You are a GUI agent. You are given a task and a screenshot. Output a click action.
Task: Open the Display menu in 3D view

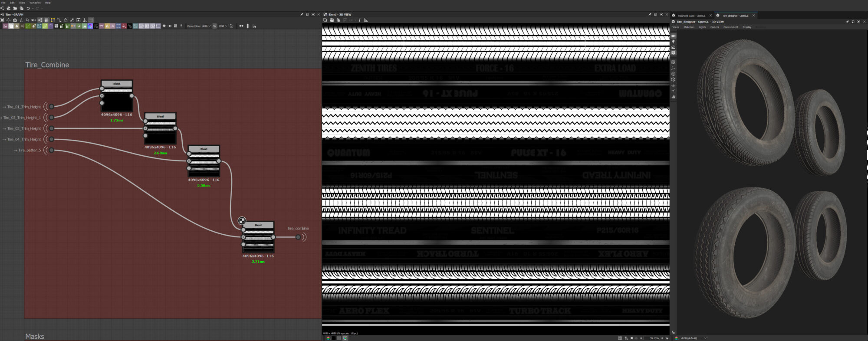pos(747,27)
